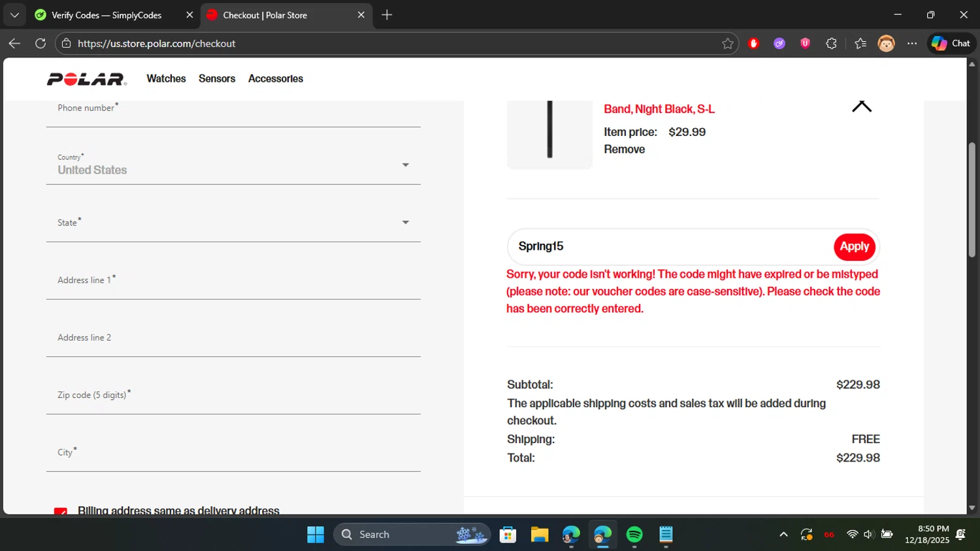The width and height of the screenshot is (980, 551).
Task: Toggle Billing address same as delivery checkbox
Action: coord(61,510)
